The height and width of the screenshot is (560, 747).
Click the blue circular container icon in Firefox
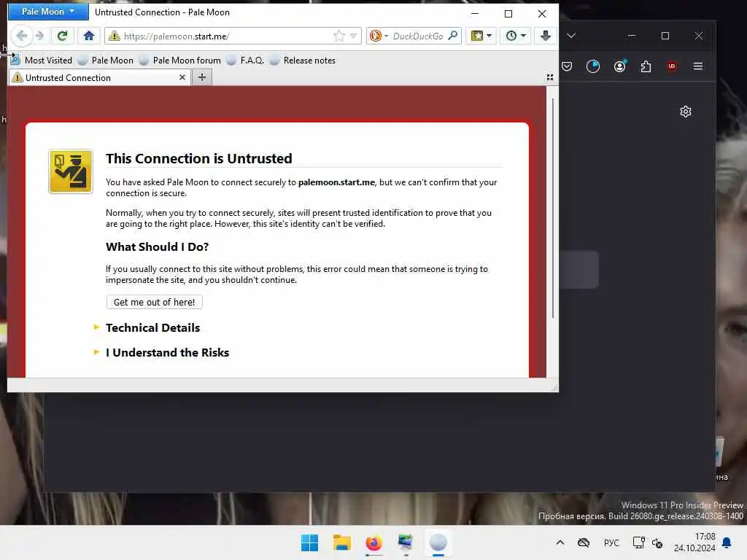tap(592, 66)
